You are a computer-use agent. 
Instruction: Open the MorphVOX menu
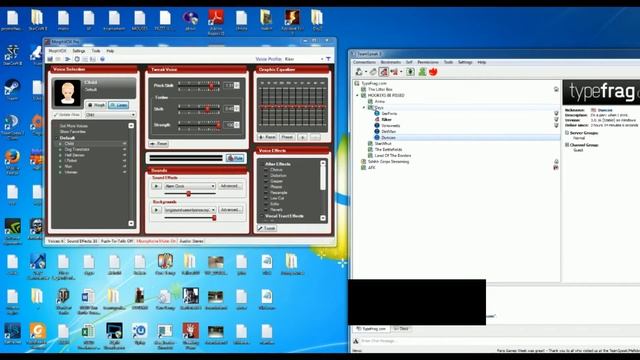coord(57,51)
